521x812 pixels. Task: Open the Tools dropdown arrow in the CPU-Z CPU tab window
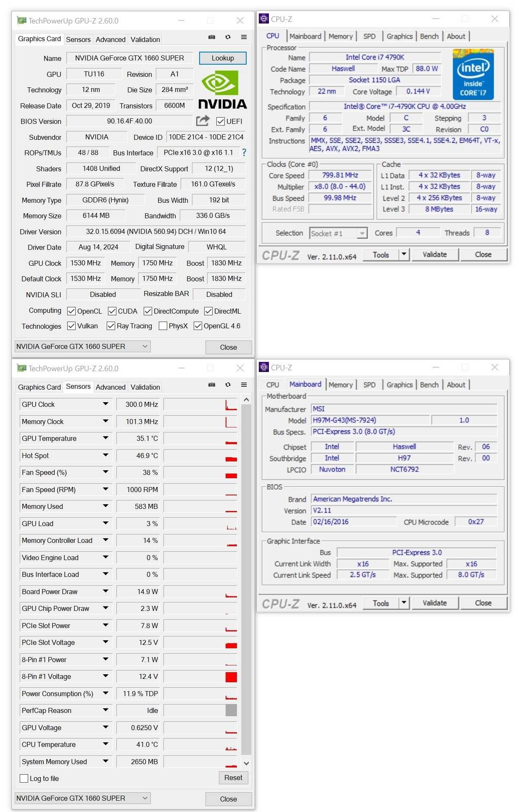404,254
